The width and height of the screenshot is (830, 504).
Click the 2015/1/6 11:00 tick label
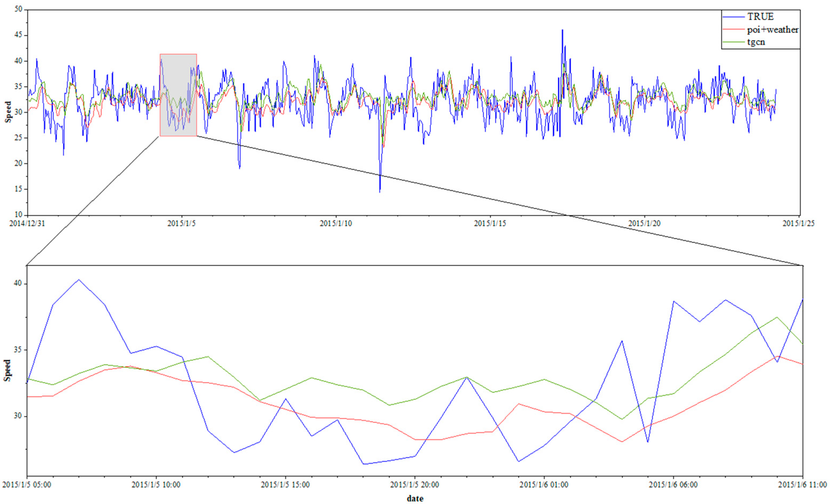[x=802, y=484]
